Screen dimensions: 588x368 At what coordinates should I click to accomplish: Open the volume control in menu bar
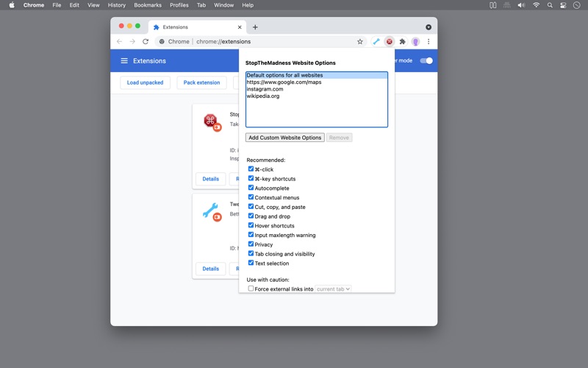[x=521, y=5]
